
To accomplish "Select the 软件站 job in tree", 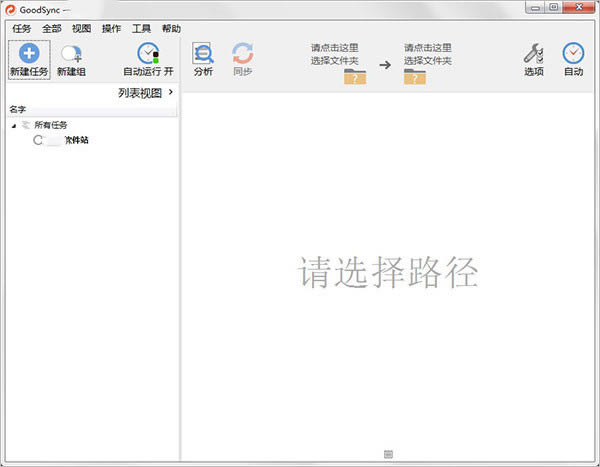I will (x=75, y=141).
